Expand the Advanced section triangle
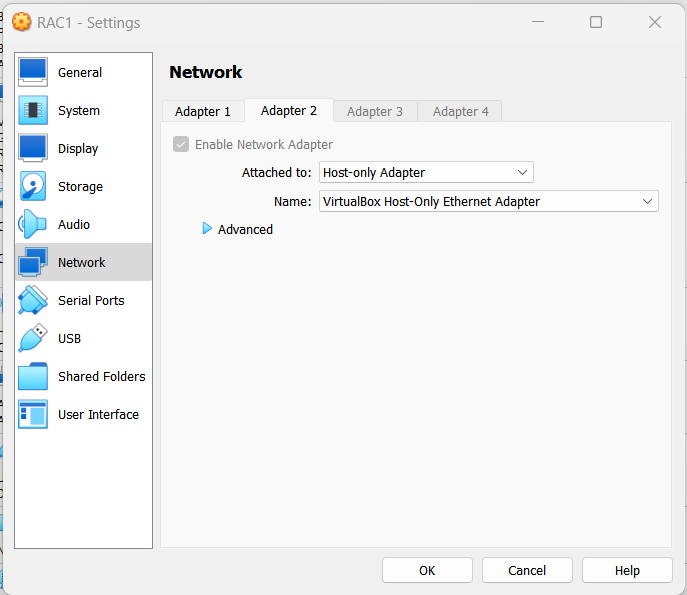The width and height of the screenshot is (687, 595). [x=207, y=228]
